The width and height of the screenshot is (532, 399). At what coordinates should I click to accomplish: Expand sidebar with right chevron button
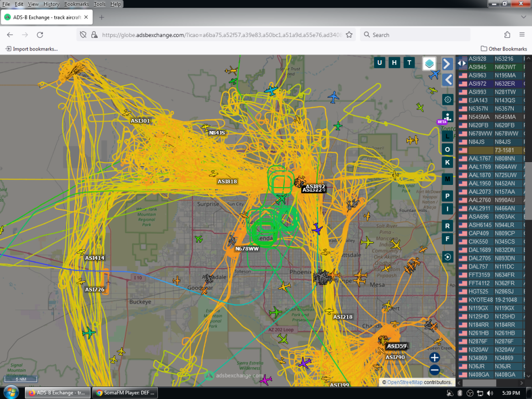point(447,64)
